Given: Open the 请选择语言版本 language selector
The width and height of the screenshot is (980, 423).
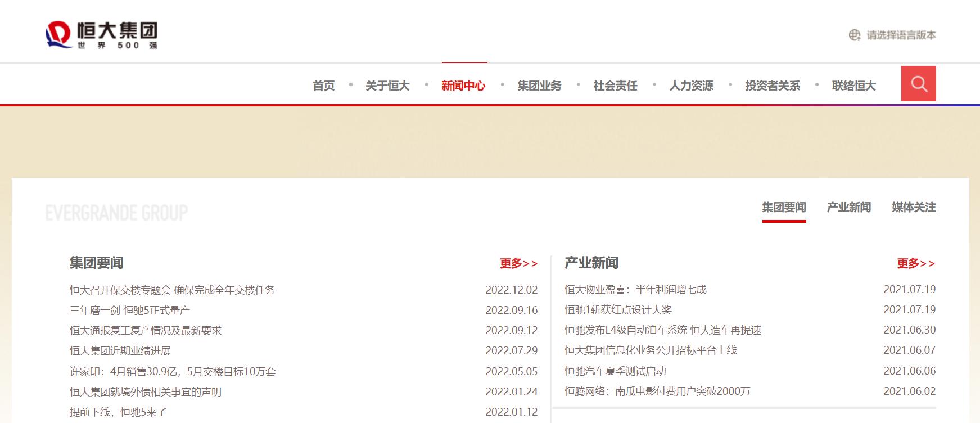Looking at the screenshot, I should 901,35.
